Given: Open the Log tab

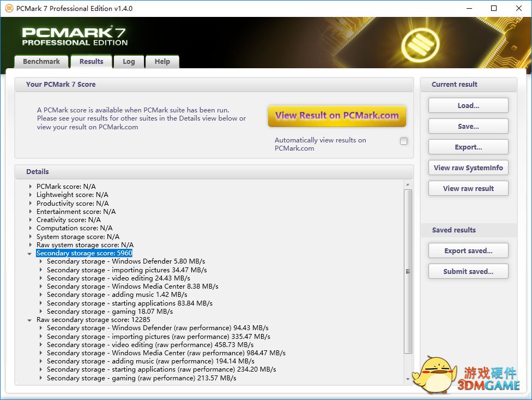Looking at the screenshot, I should (129, 62).
